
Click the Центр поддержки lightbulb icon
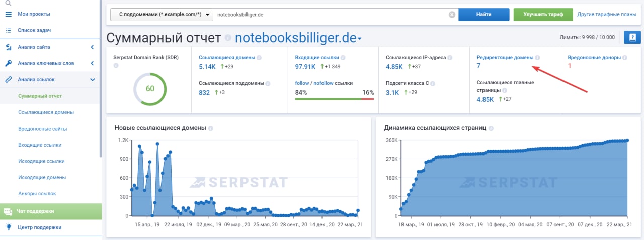click(8, 227)
